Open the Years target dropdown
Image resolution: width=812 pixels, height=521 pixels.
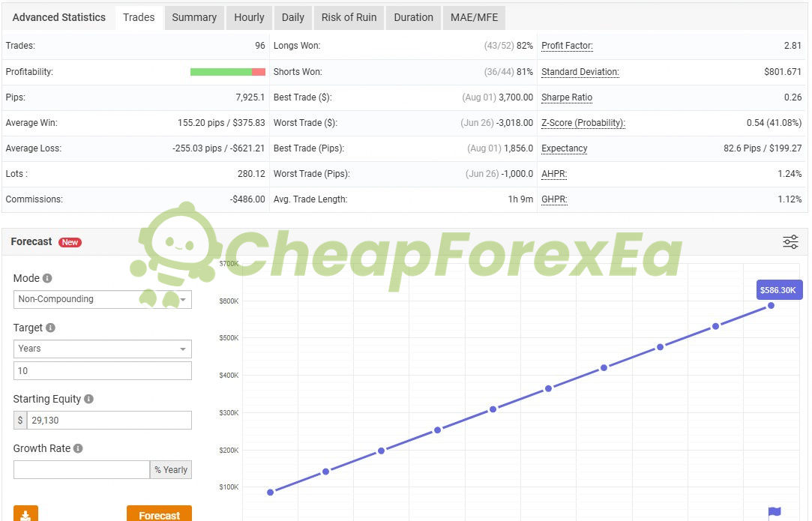tap(103, 349)
